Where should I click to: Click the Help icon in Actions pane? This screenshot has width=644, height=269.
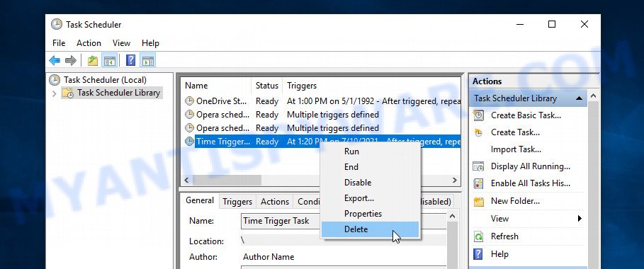click(478, 254)
